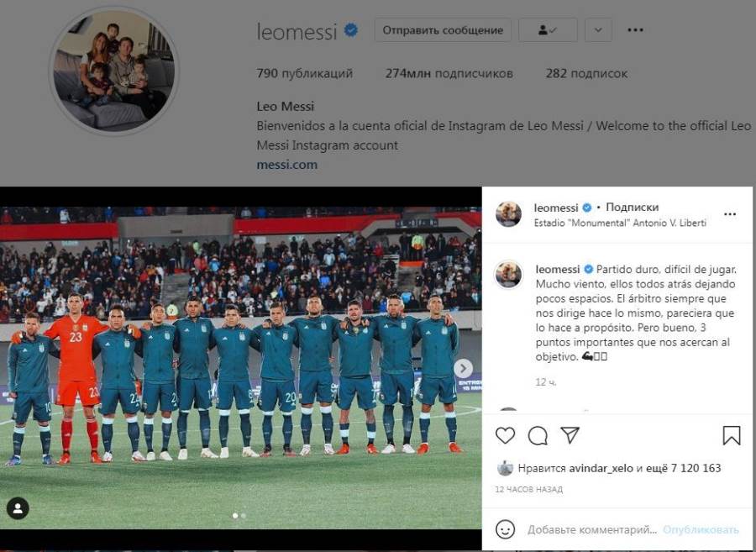Open the 274млн подписчиков followers list

[449, 73]
